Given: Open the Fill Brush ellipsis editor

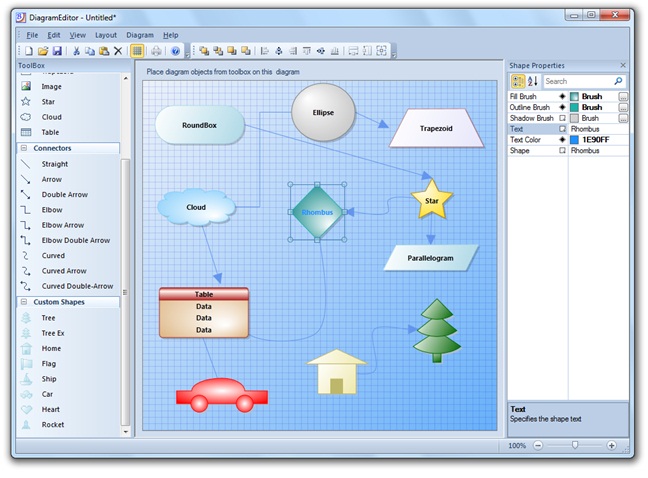Looking at the screenshot, I should [623, 96].
